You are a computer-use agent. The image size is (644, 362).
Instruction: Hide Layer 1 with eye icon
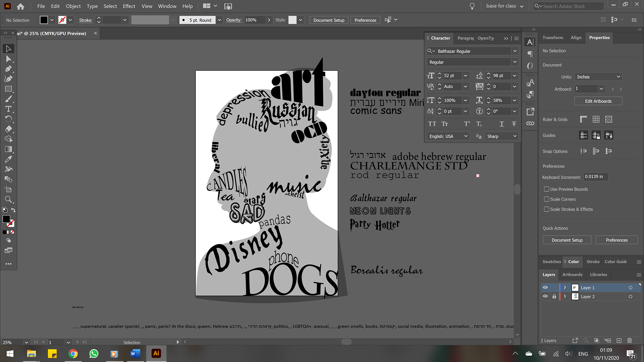[545, 288]
